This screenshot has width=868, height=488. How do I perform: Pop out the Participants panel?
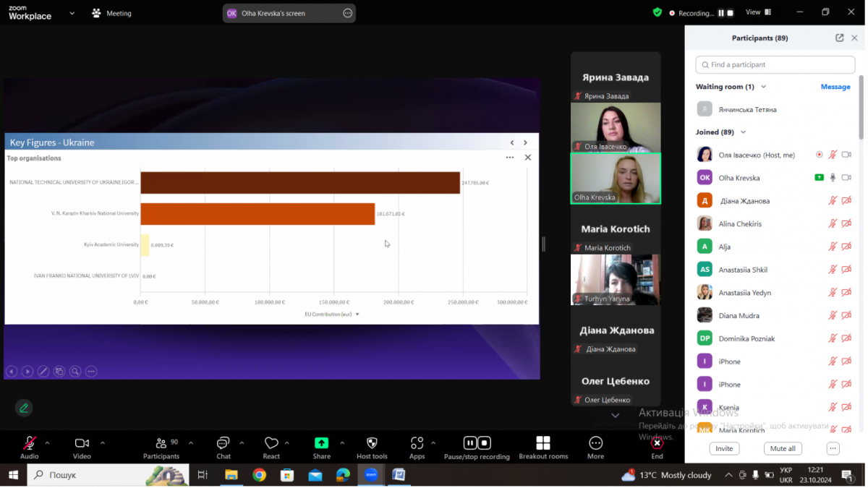839,38
